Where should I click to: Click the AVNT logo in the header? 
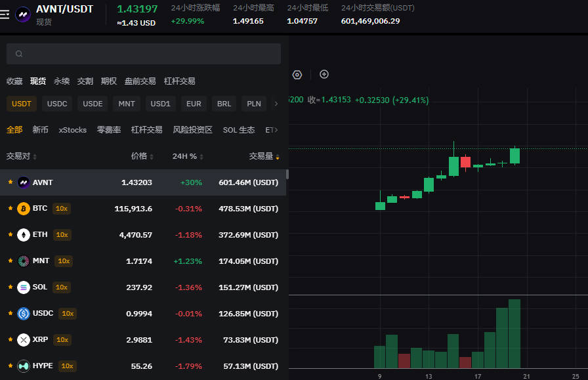click(x=23, y=15)
